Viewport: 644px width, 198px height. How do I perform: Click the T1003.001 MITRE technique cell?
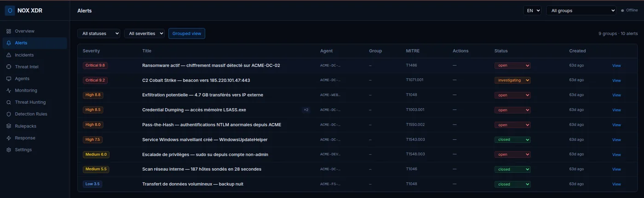point(415,110)
